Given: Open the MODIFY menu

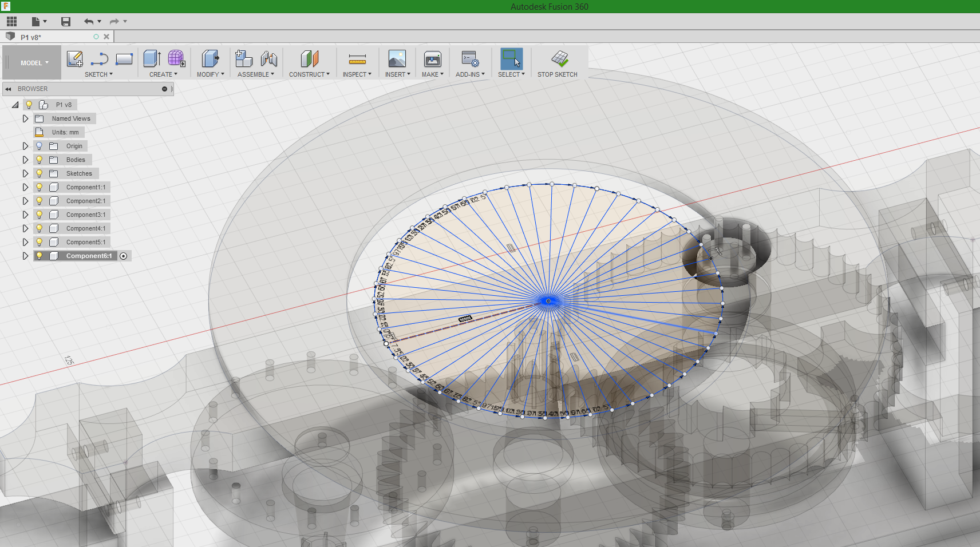Looking at the screenshot, I should pos(210,74).
